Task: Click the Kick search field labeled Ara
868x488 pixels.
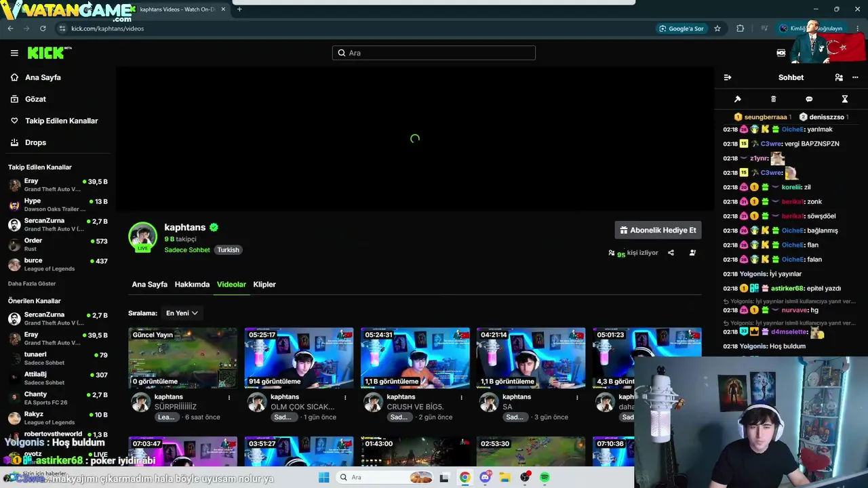Action: [x=434, y=53]
